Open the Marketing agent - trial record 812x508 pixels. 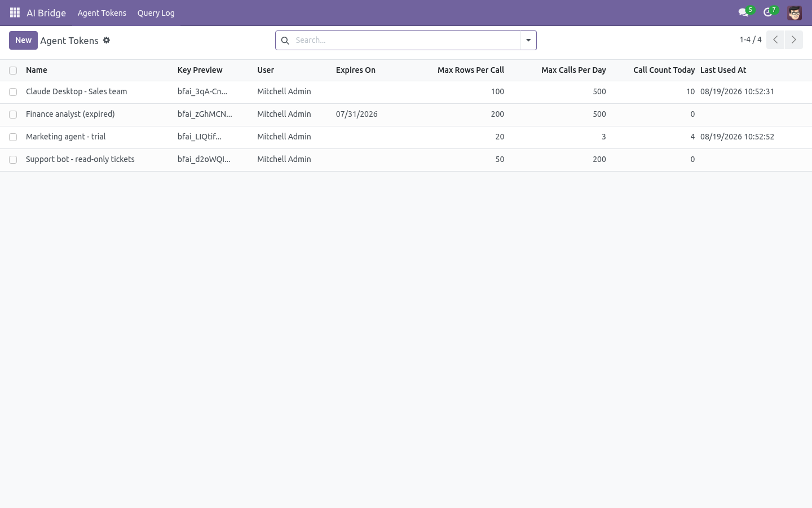click(66, 137)
